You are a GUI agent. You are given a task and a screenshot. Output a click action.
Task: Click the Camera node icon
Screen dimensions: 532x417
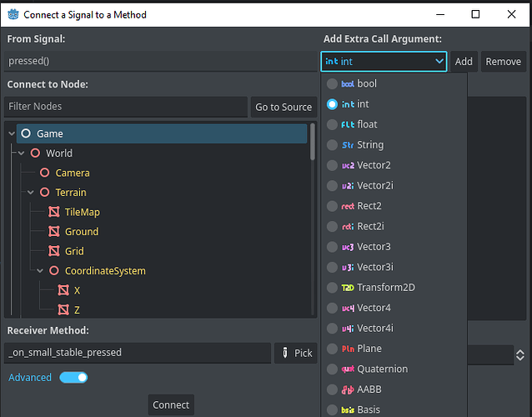click(45, 173)
